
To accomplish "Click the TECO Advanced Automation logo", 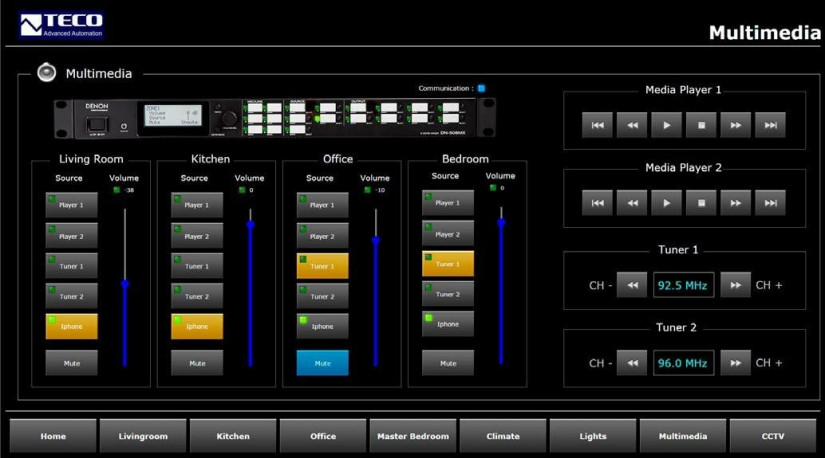I will pyautogui.click(x=61, y=25).
